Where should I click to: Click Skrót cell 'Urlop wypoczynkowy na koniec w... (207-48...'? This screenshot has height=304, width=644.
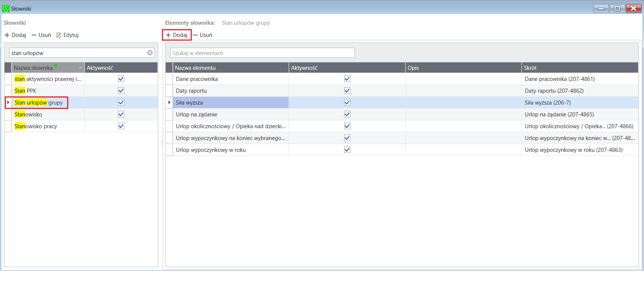pyautogui.click(x=579, y=138)
